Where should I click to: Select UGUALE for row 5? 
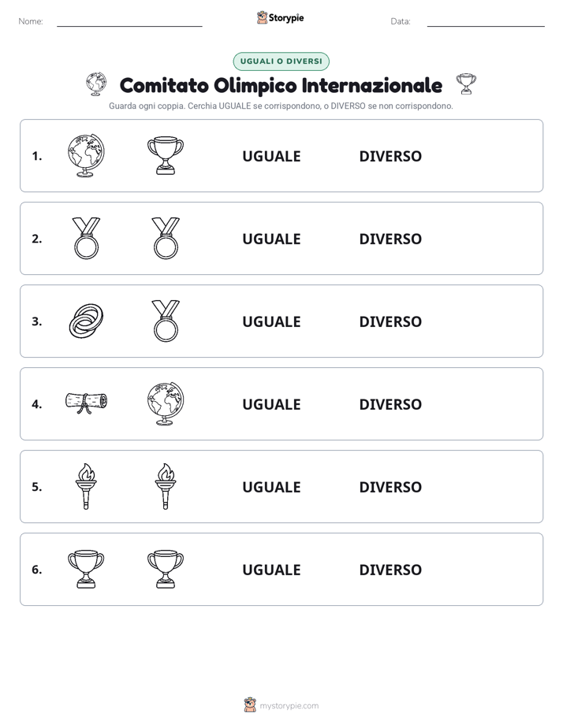pos(271,487)
